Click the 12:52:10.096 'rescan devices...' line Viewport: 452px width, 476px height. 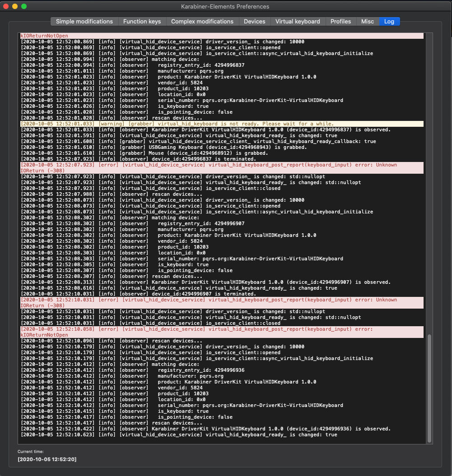[111, 341]
